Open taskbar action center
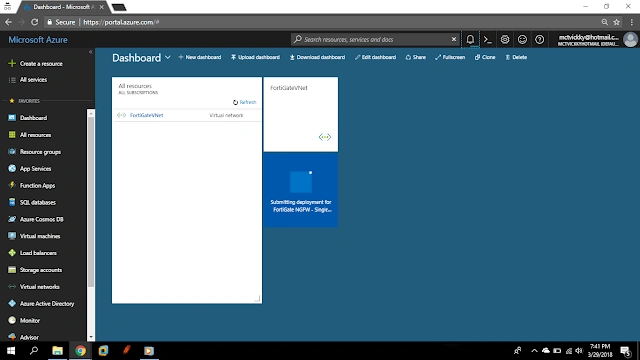The width and height of the screenshot is (640, 360). pyautogui.click(x=625, y=351)
